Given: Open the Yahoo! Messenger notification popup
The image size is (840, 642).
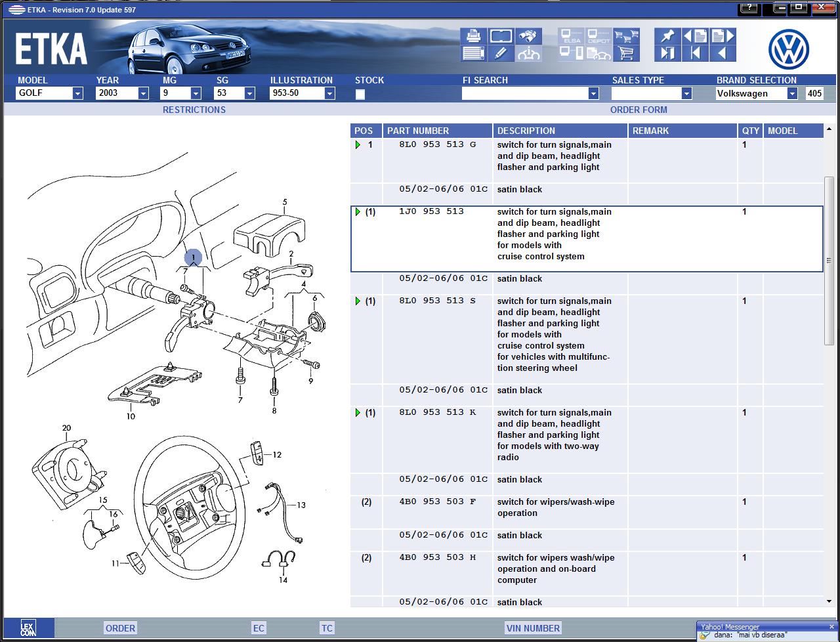Looking at the screenshot, I should [x=768, y=631].
